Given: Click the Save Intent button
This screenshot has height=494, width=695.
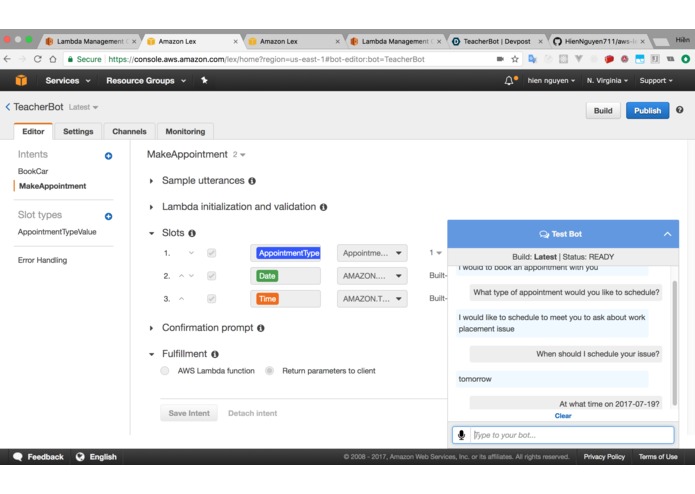Looking at the screenshot, I should (x=189, y=413).
